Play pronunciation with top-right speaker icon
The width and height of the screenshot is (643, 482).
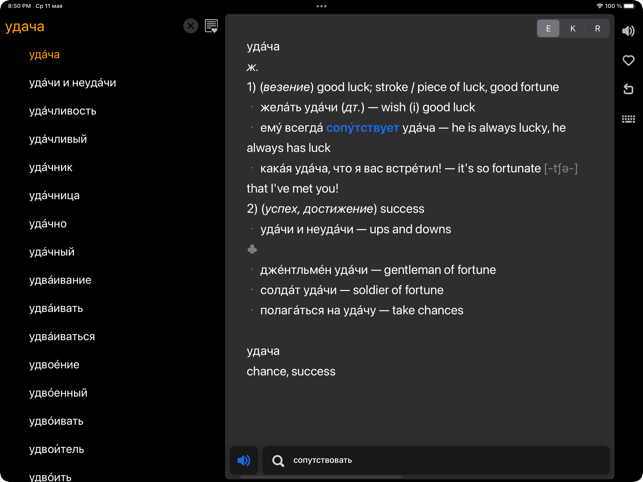point(628,31)
